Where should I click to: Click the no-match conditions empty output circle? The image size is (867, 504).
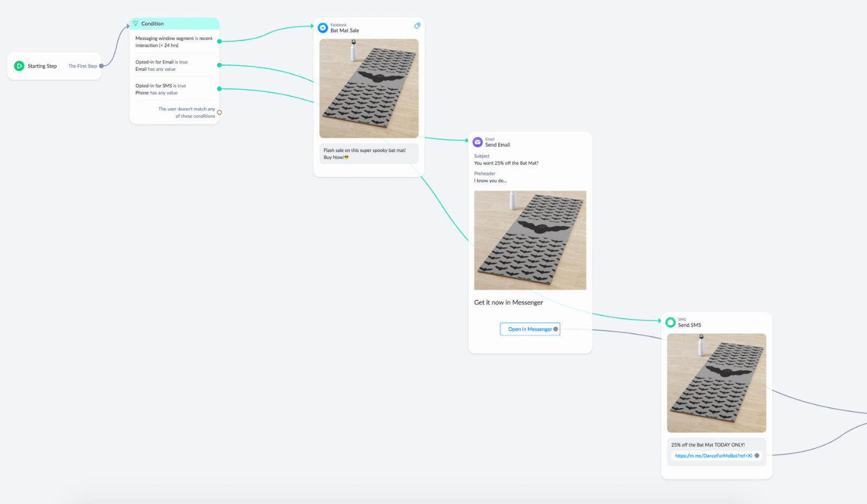point(219,113)
